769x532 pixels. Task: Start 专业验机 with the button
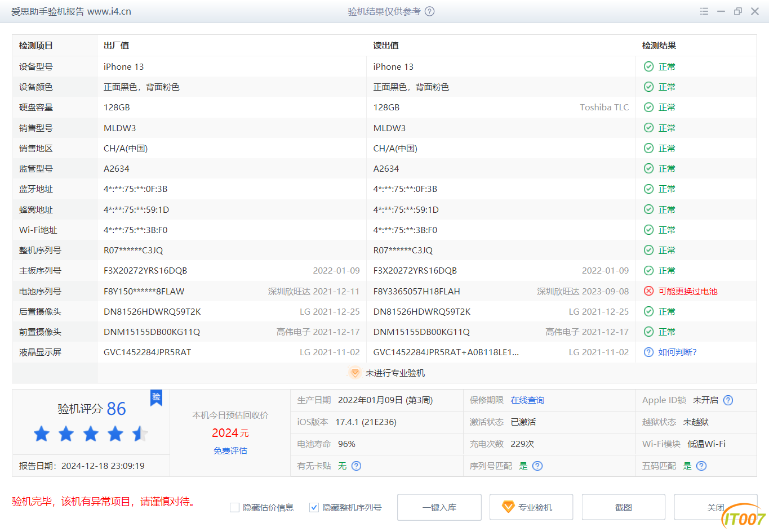pos(531,507)
